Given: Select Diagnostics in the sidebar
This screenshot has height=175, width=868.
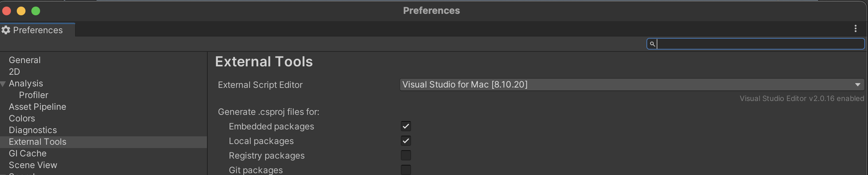Looking at the screenshot, I should pyautogui.click(x=33, y=130).
